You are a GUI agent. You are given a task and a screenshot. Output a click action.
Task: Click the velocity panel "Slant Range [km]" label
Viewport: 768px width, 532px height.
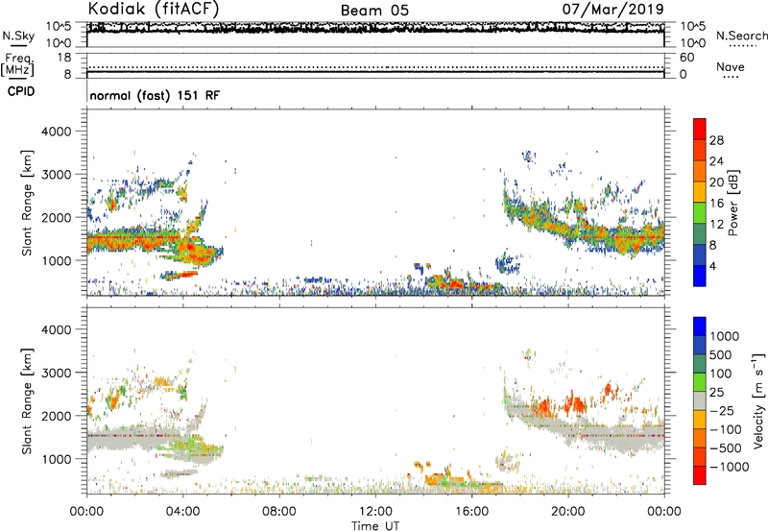click(27, 401)
